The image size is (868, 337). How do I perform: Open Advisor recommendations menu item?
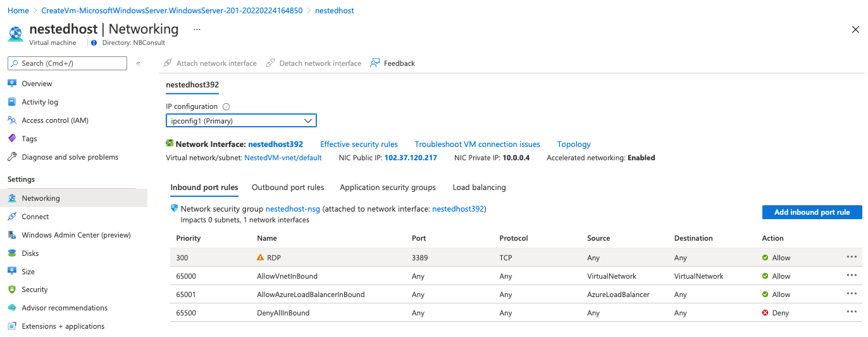tap(65, 308)
